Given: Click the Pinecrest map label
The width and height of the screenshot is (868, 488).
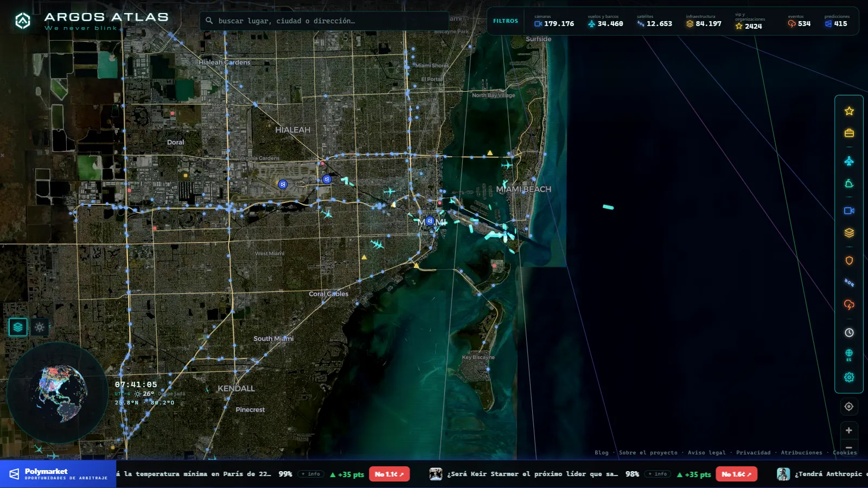Looking at the screenshot, I should (250, 409).
